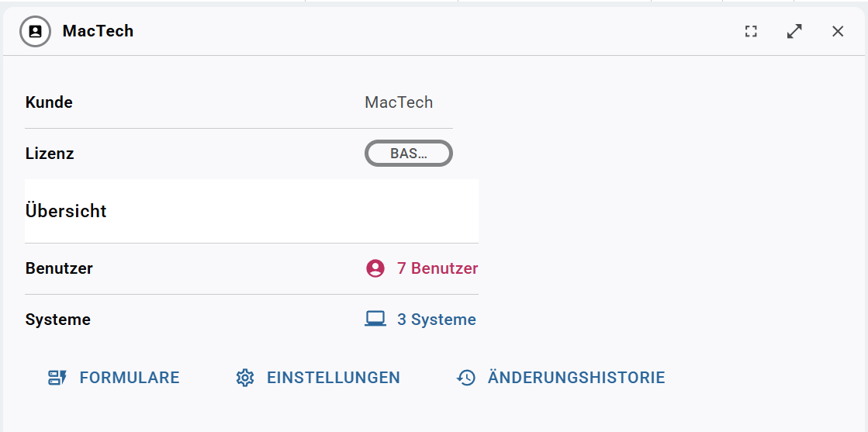Click the Formulare forms icon
The image size is (868, 432).
click(x=57, y=378)
